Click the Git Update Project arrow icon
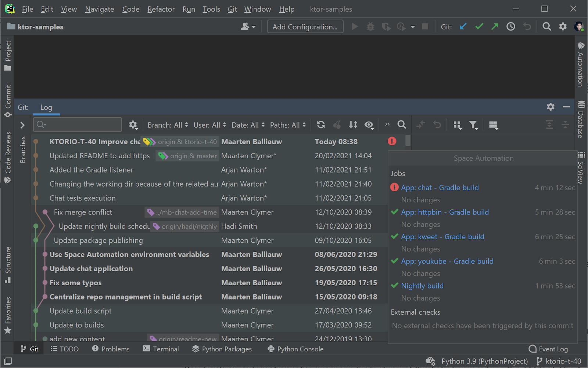Viewport: 588px width, 368px height. [x=463, y=26]
